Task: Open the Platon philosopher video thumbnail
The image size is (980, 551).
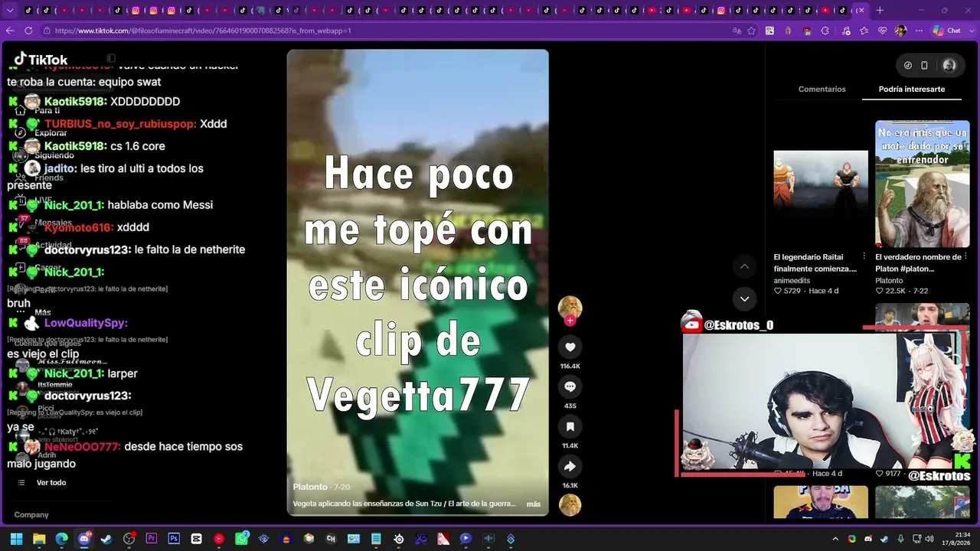Action: click(923, 184)
